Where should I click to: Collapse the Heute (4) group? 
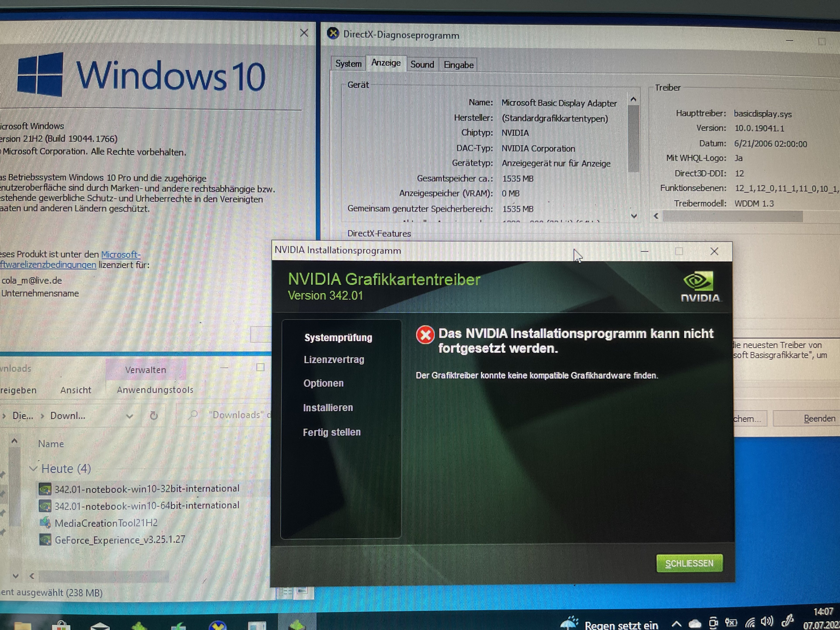pos(33,469)
